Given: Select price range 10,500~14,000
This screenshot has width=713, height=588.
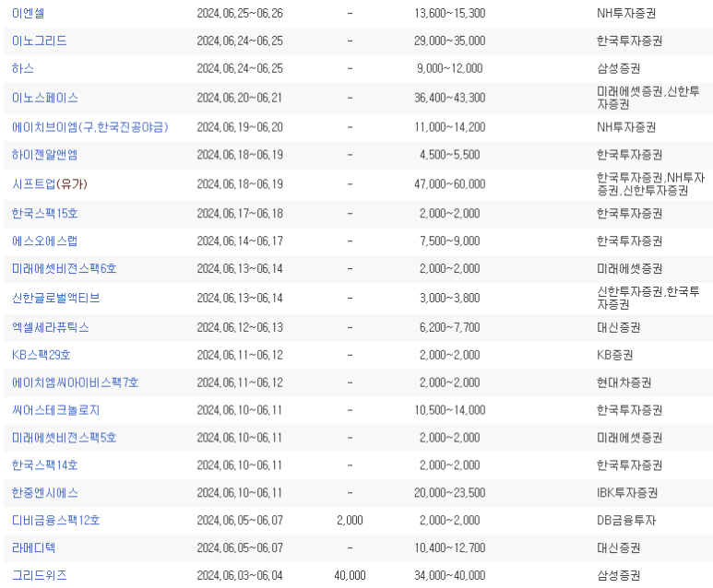Looking at the screenshot, I should pyautogui.click(x=450, y=410).
